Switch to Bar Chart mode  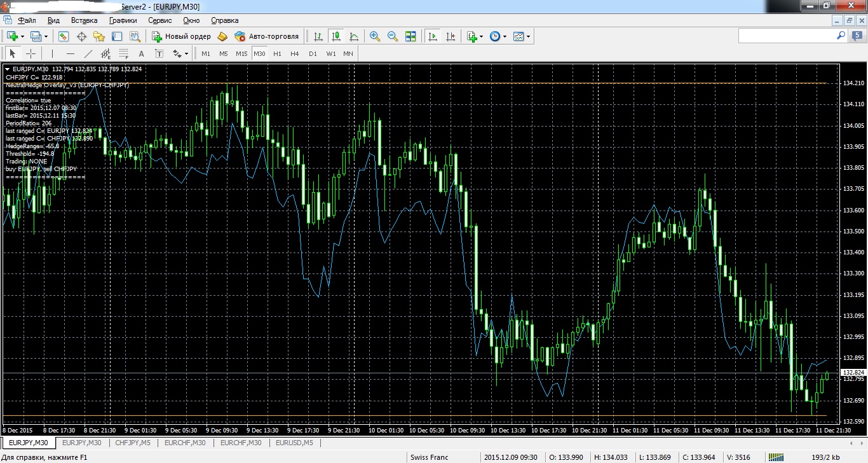[318, 36]
